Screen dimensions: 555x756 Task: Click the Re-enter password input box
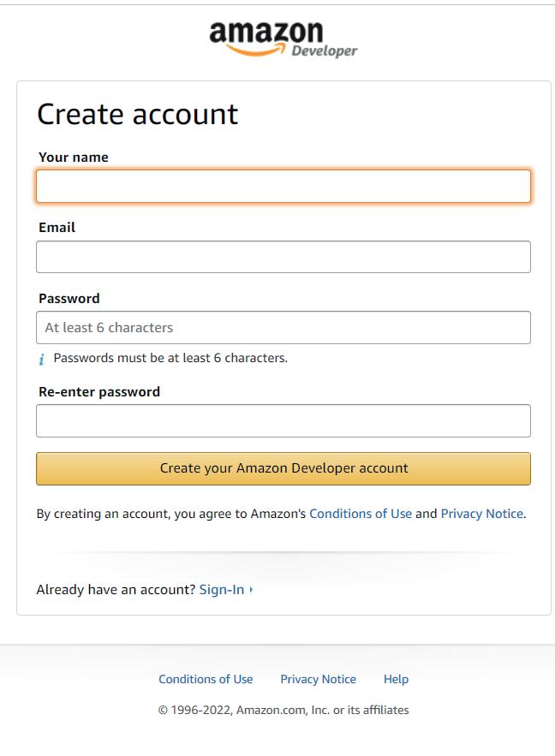(x=283, y=421)
